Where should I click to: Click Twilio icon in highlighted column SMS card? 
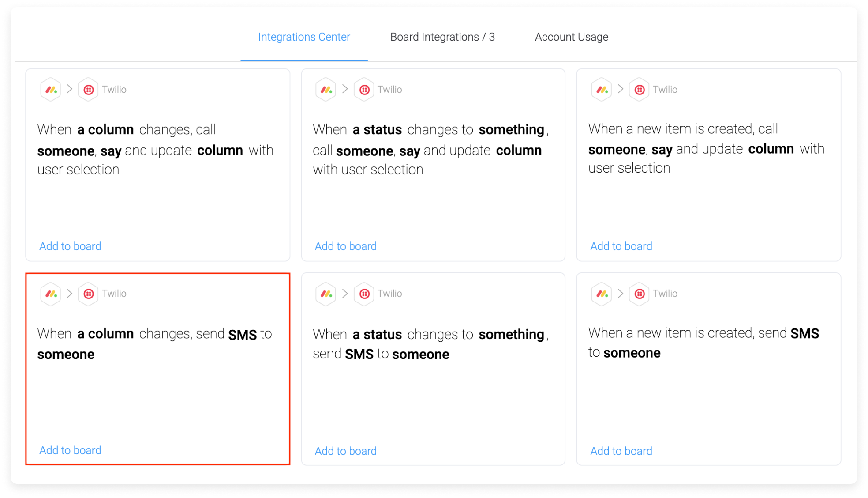point(89,294)
